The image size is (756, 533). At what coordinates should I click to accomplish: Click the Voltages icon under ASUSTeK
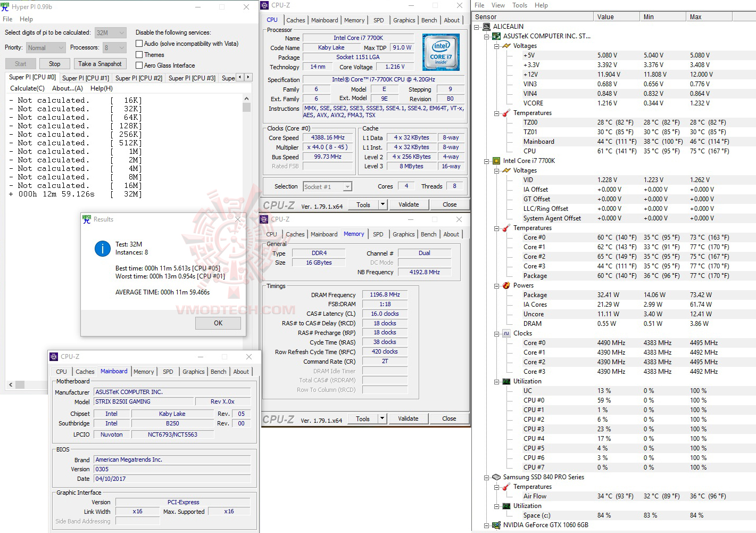point(506,46)
